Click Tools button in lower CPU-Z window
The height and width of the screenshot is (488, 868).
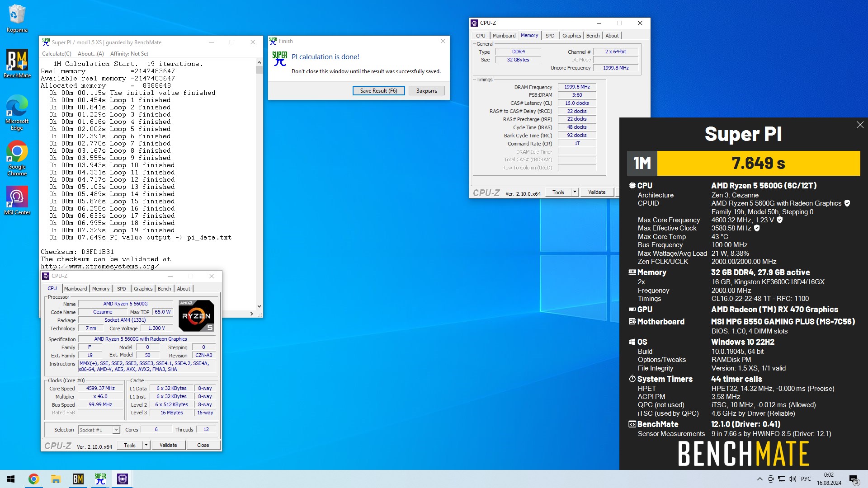(130, 445)
